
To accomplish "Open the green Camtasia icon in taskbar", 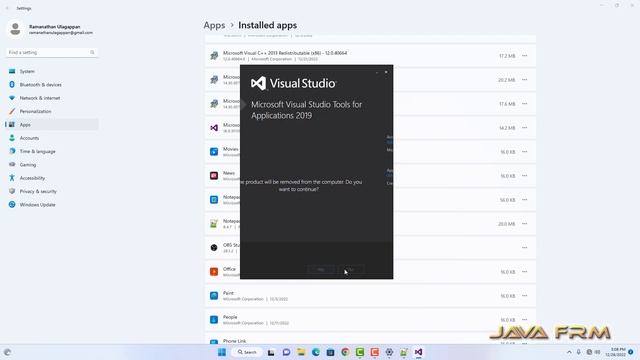I will (360, 352).
